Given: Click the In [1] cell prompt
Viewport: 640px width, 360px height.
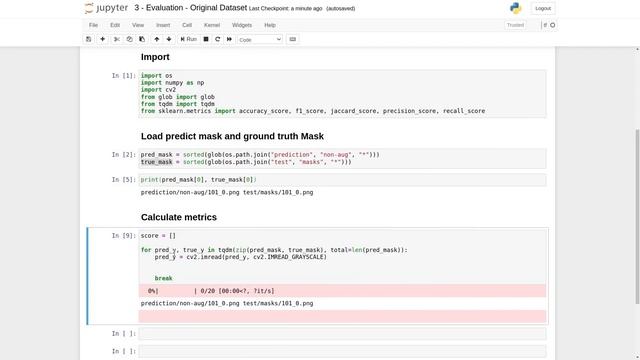Looking at the screenshot, I should [124, 76].
